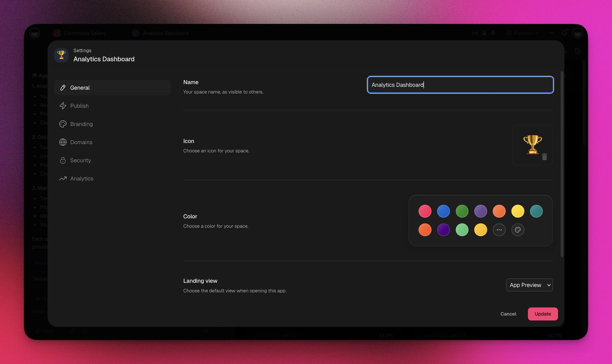Select the Domains globe icon
This screenshot has width=612, height=364.
pyautogui.click(x=63, y=142)
